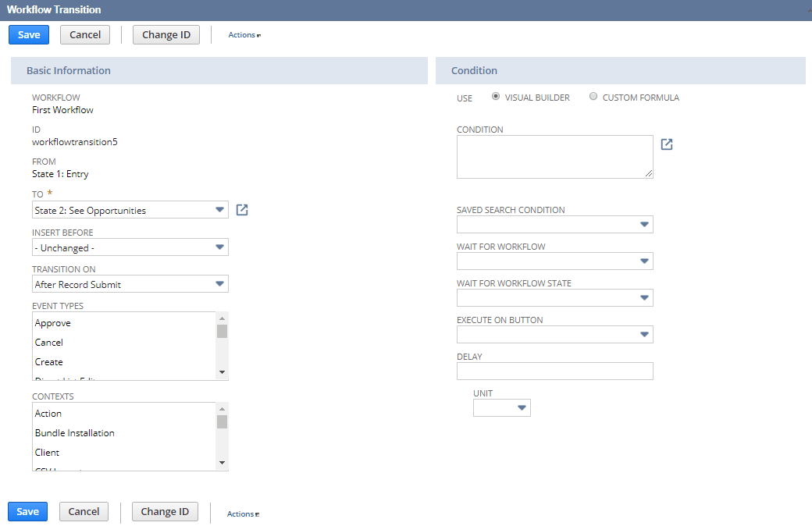Click into the Condition text area

[x=554, y=157]
